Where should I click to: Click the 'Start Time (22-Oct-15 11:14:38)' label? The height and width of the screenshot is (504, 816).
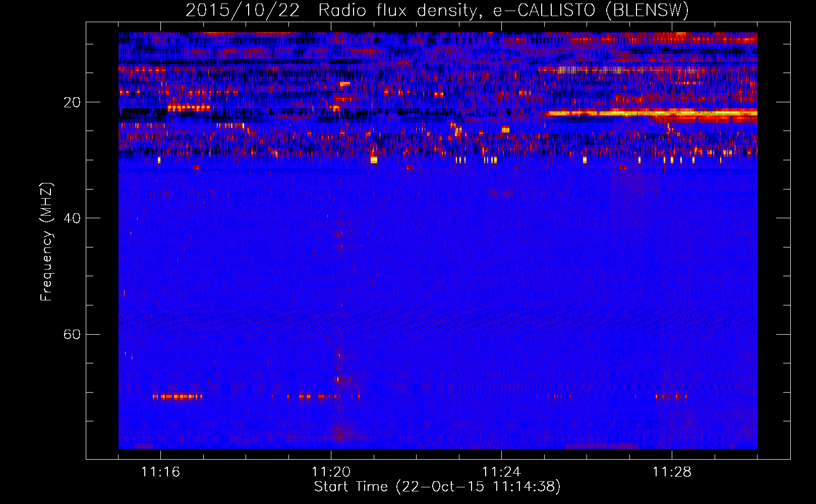pyautogui.click(x=437, y=487)
